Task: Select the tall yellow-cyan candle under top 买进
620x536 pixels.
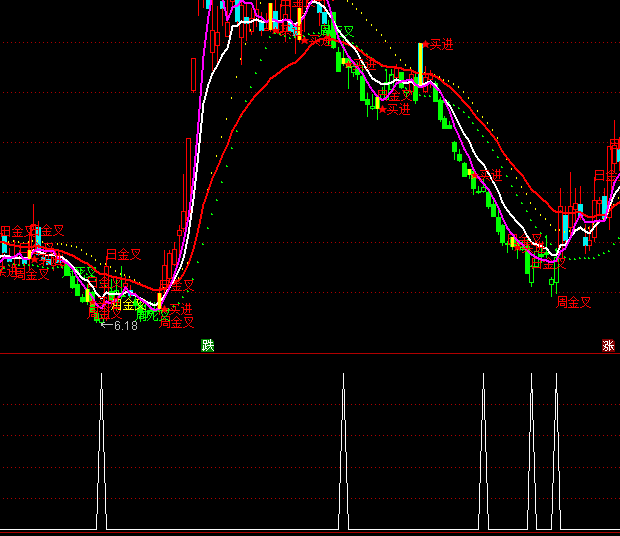Action: pyautogui.click(x=422, y=62)
